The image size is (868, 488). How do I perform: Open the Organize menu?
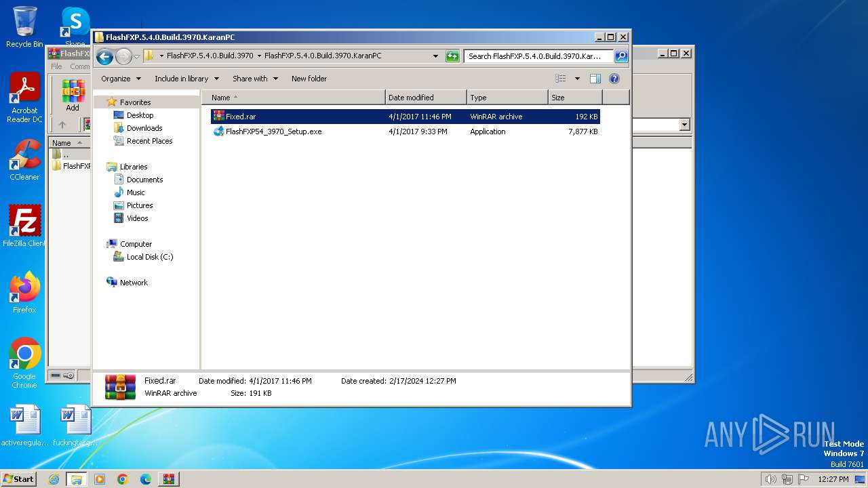click(121, 79)
